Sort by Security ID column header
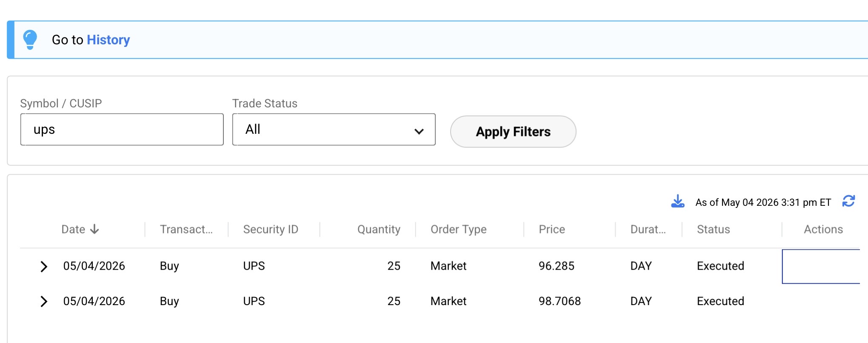The width and height of the screenshot is (868, 343). 271,229
